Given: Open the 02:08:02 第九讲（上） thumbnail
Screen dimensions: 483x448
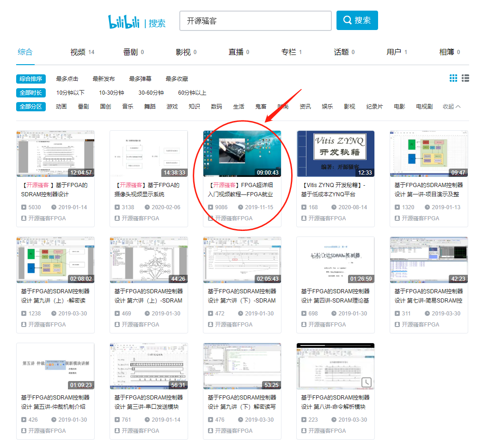Looking at the screenshot, I should tap(55, 260).
